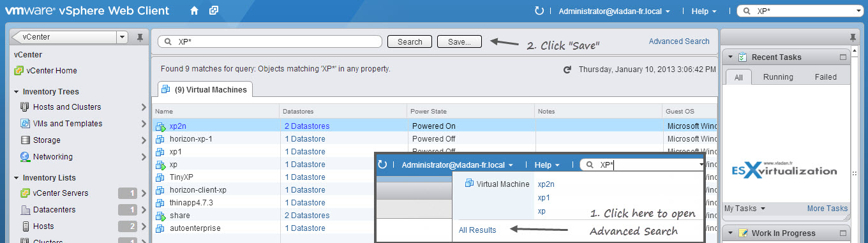The image size is (868, 243).
Task: Open the Help dropdown menu
Action: 704,11
